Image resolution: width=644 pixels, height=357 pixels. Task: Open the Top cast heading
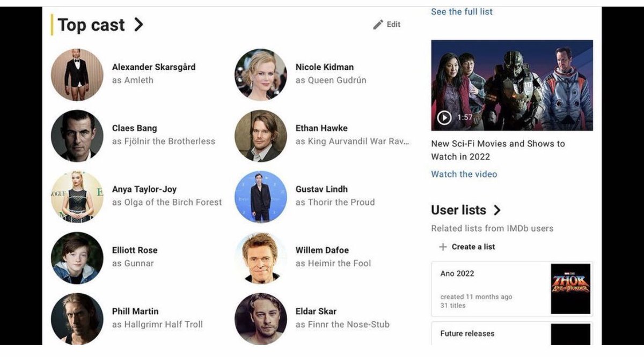pyautogui.click(x=91, y=25)
